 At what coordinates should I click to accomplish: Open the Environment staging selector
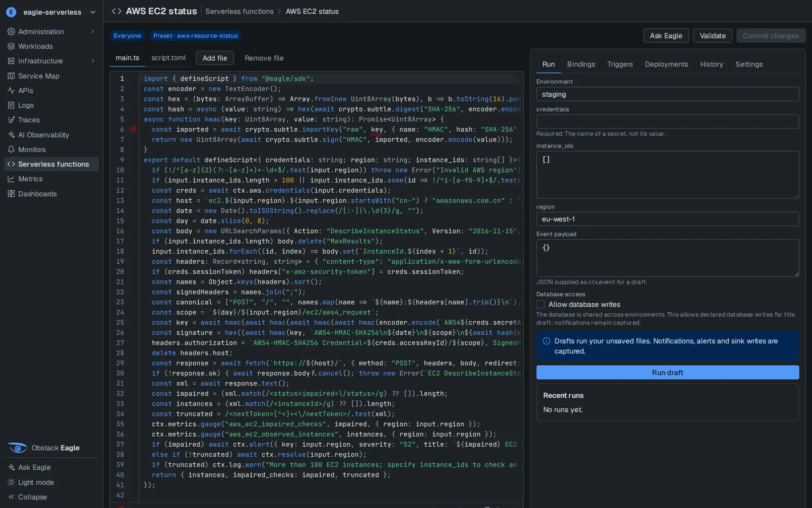pos(667,94)
